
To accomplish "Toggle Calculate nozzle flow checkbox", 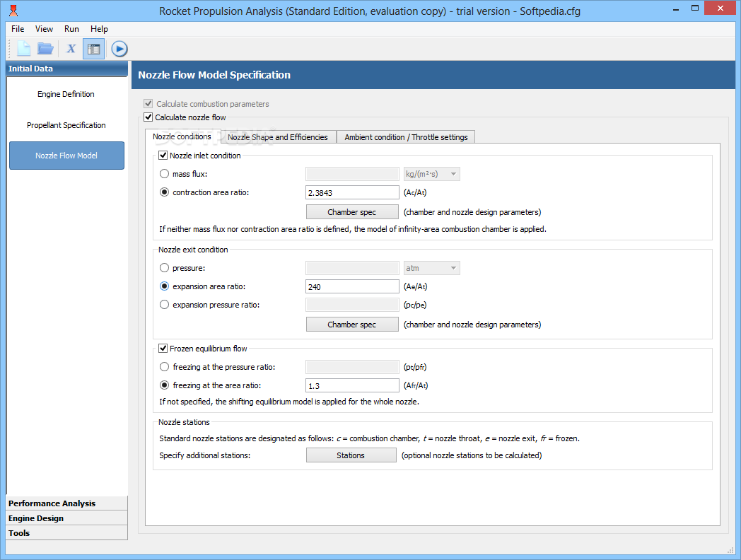I will 148,117.
